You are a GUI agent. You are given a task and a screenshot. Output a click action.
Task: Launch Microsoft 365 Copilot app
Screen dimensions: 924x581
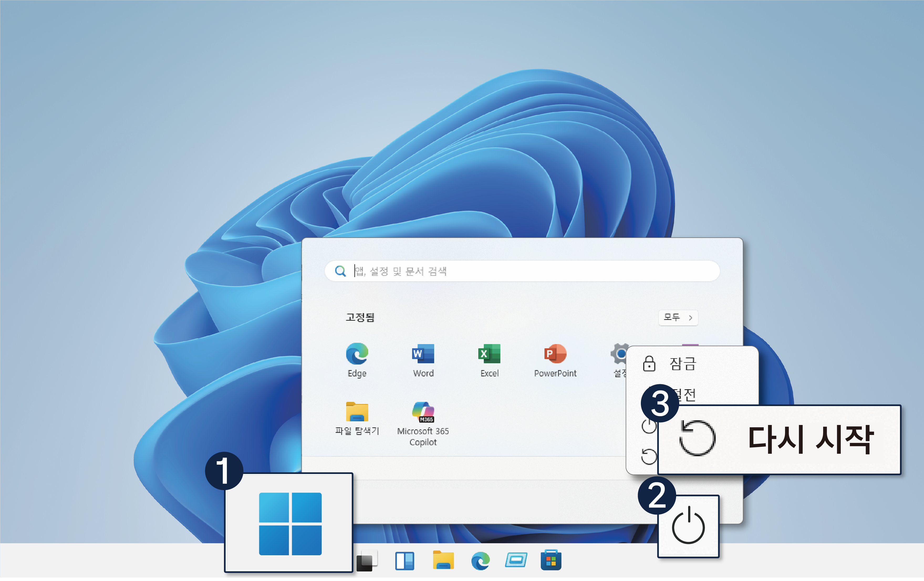(x=423, y=412)
